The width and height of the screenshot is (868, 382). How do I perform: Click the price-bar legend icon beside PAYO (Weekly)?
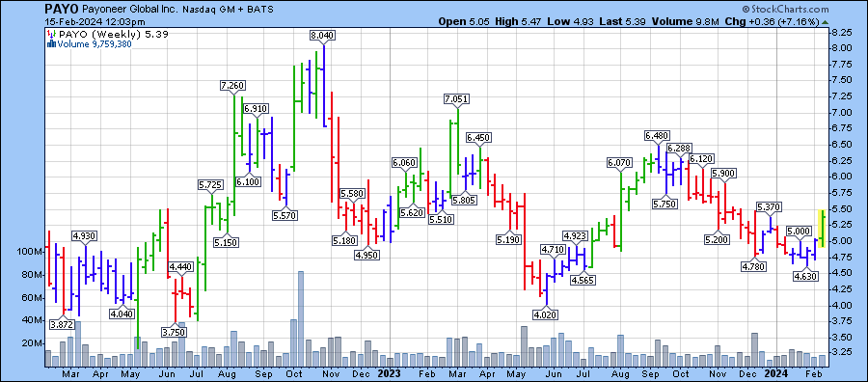(x=51, y=35)
